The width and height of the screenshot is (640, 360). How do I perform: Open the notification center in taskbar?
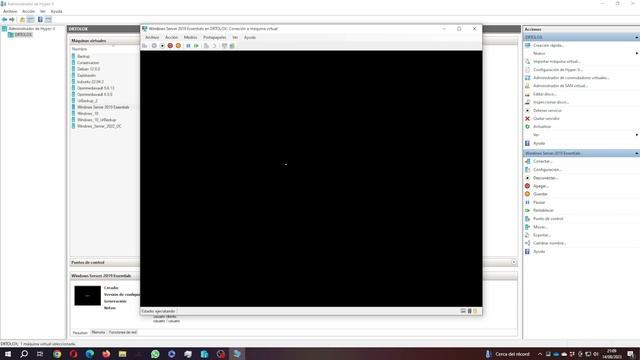pos(631,354)
